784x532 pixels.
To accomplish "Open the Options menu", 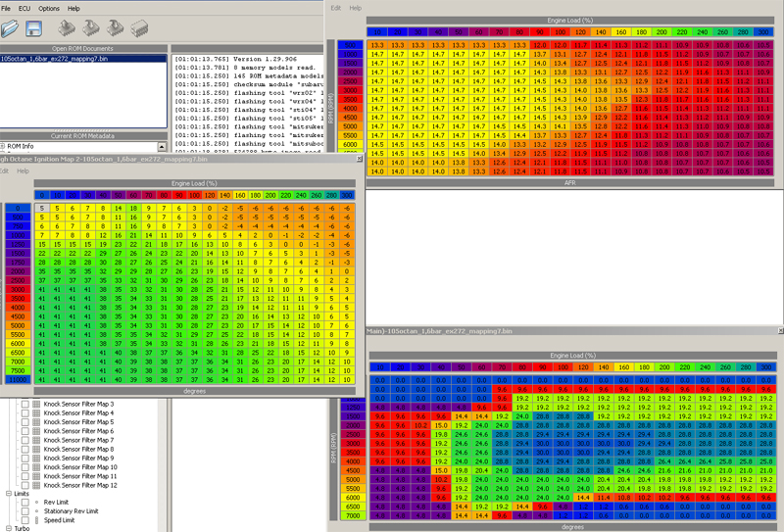I will click(48, 8).
